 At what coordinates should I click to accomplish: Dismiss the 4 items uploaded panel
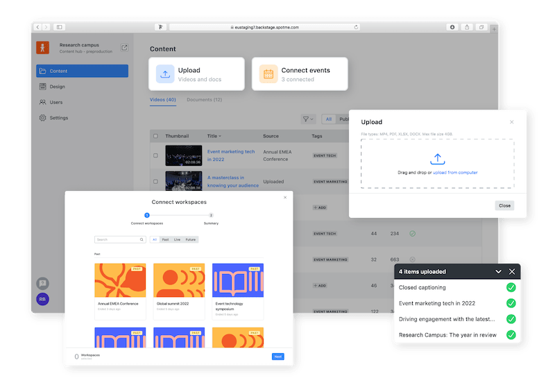(x=512, y=271)
